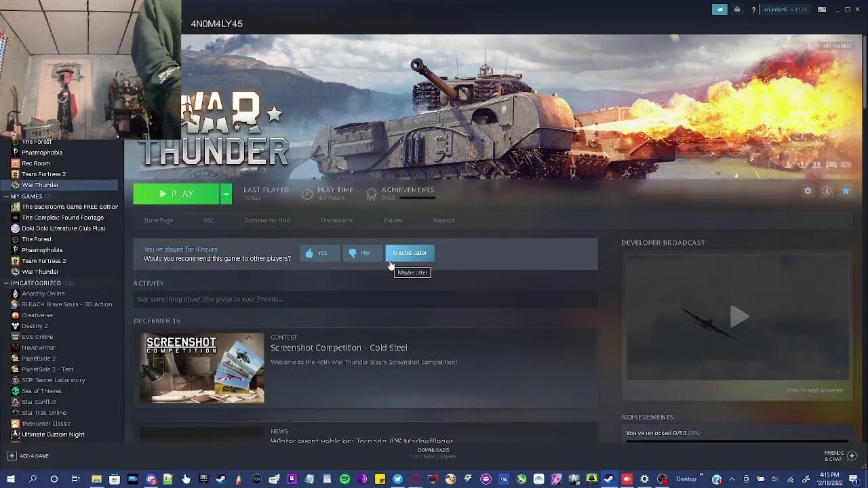Open War Thunder game settings gear
Image resolution: width=868 pixels, height=488 pixels.
click(x=808, y=191)
